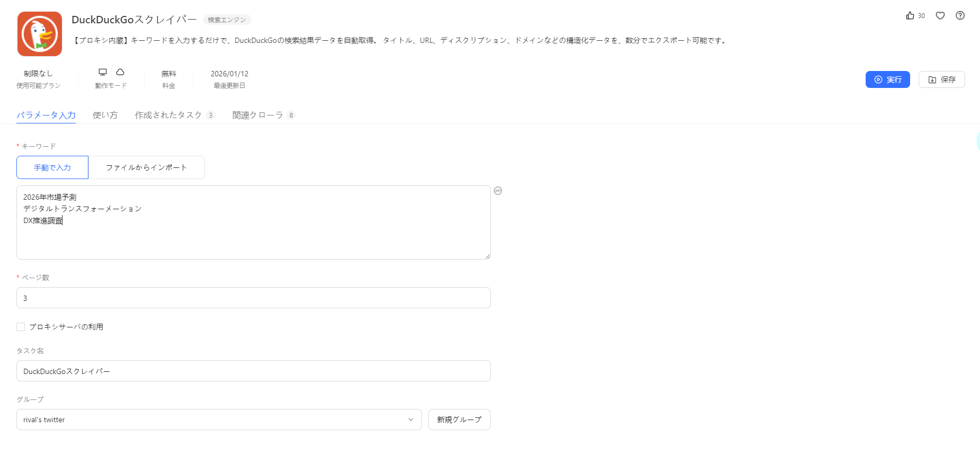Click inside the keyword textarea
Screen dimensions: 980x472
(x=254, y=222)
